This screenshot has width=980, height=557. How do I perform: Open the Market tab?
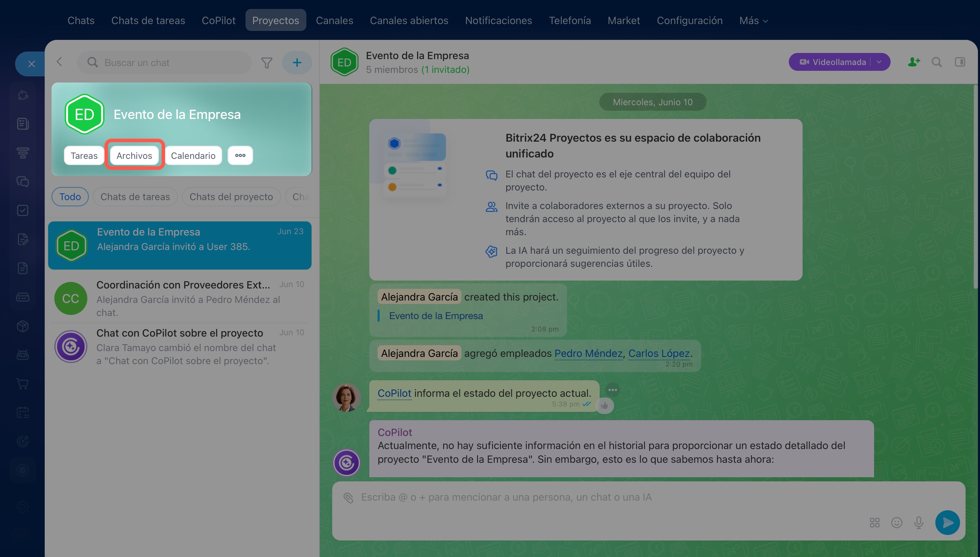tap(623, 20)
